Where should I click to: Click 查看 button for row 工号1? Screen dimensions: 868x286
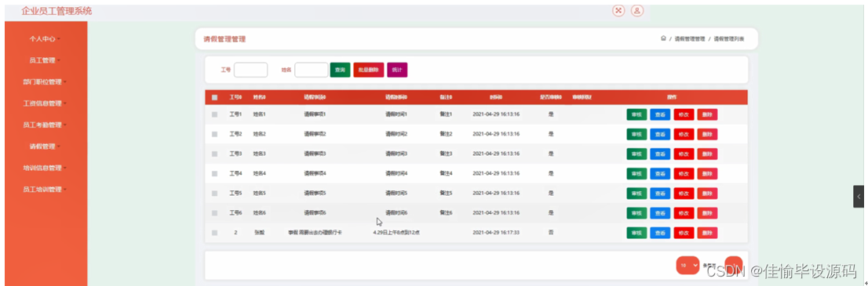point(660,114)
